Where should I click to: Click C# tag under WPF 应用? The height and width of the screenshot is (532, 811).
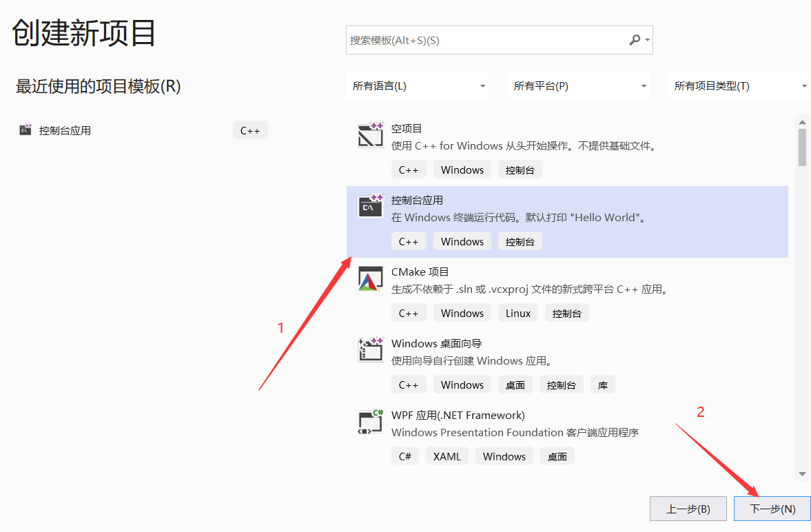(x=405, y=456)
